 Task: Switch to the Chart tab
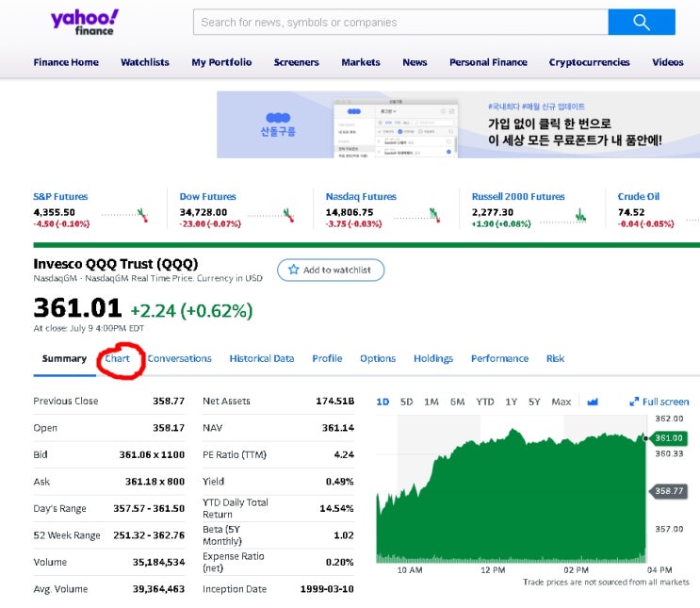tap(118, 359)
